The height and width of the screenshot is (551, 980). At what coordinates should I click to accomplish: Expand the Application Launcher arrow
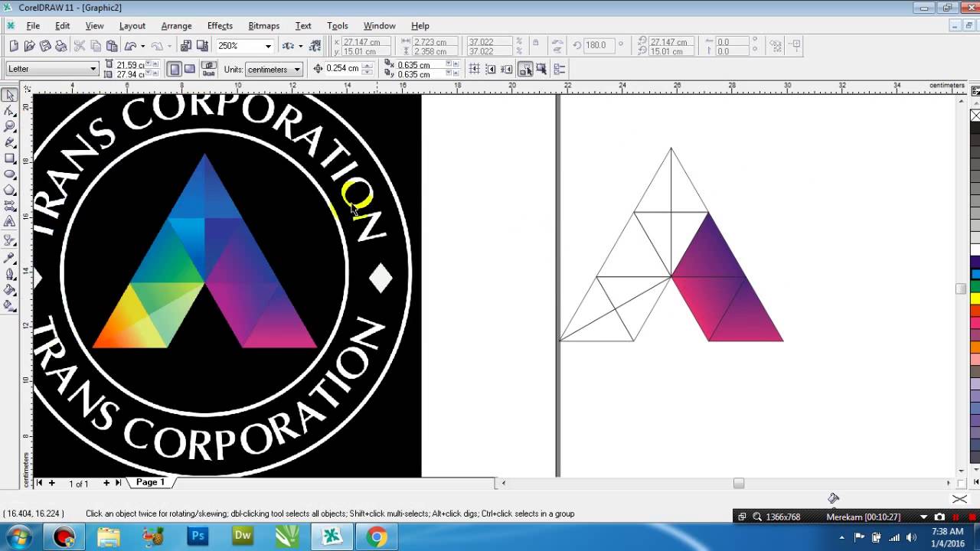pos(300,46)
